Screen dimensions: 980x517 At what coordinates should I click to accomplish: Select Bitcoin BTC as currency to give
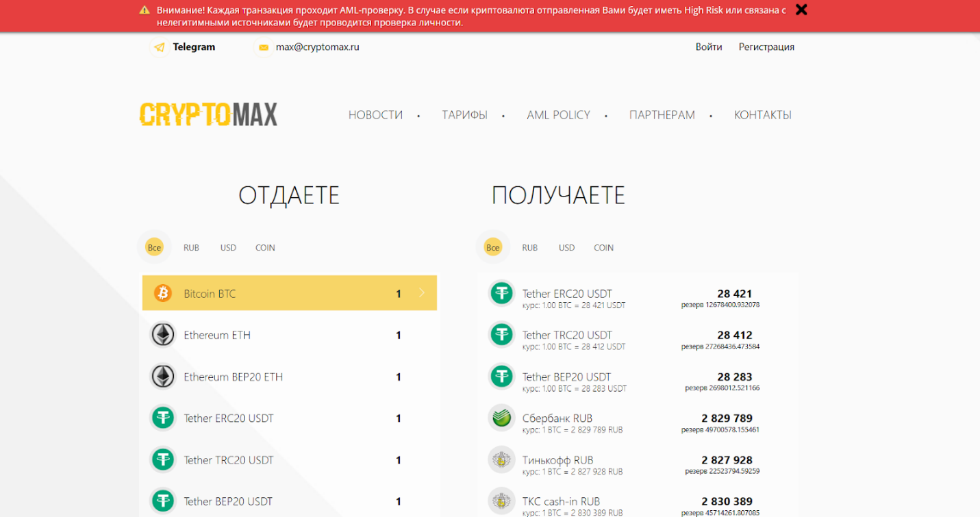coord(289,293)
